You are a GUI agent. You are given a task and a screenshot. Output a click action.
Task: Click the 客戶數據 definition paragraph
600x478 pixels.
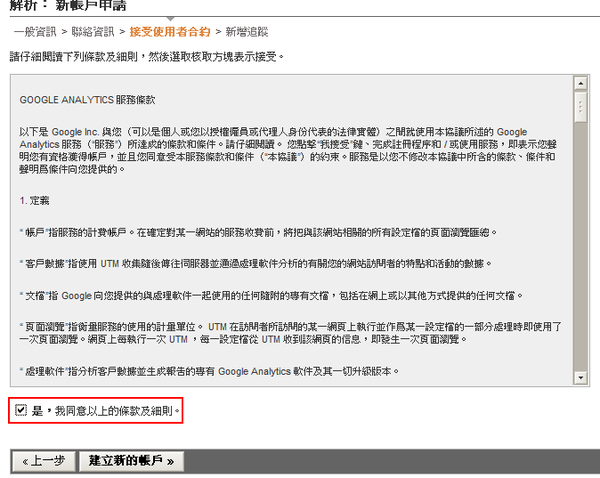pos(256,264)
